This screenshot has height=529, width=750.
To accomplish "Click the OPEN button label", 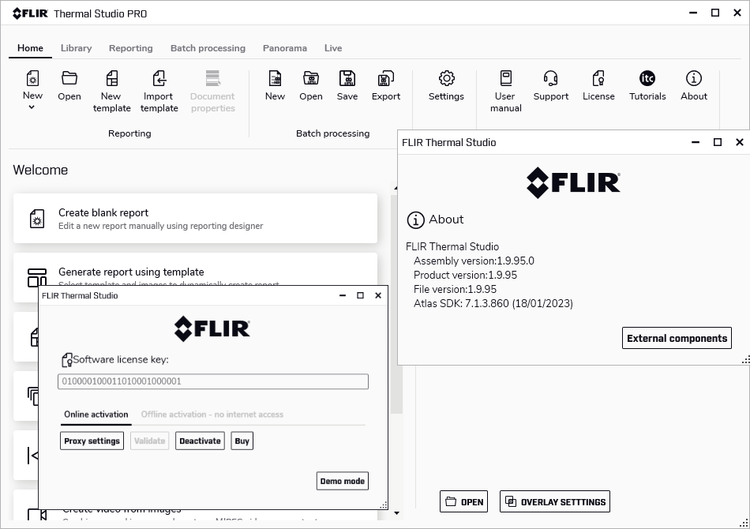I will (x=472, y=502).
